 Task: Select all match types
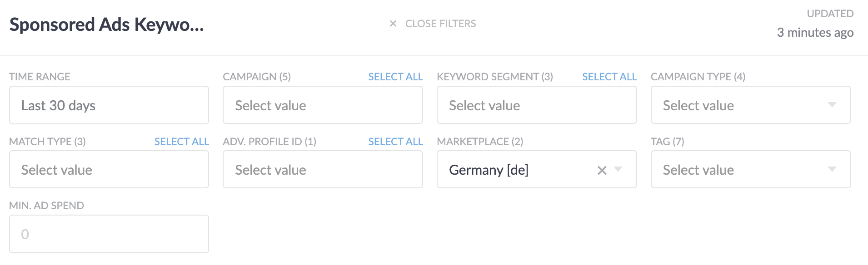[182, 142]
